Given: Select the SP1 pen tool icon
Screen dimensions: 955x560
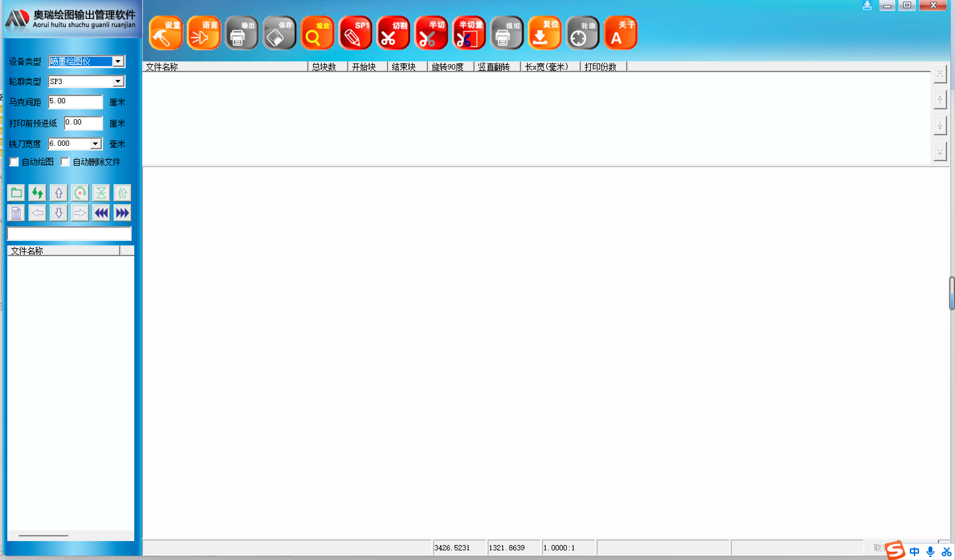Looking at the screenshot, I should (x=355, y=33).
